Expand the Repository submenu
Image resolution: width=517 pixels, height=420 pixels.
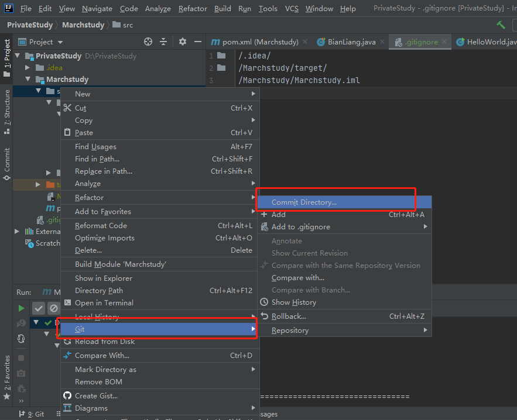344,330
